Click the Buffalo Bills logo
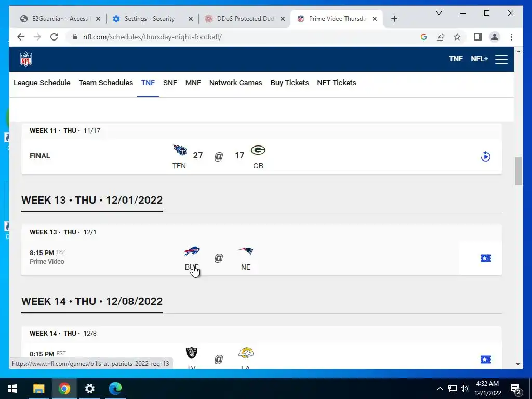Screen dimensions: 532x399 pos(192,251)
